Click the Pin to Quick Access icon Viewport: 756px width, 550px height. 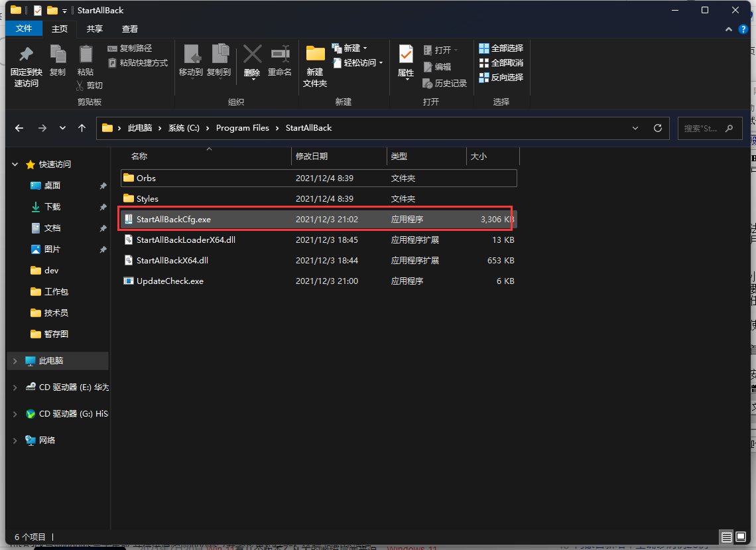click(x=26, y=55)
